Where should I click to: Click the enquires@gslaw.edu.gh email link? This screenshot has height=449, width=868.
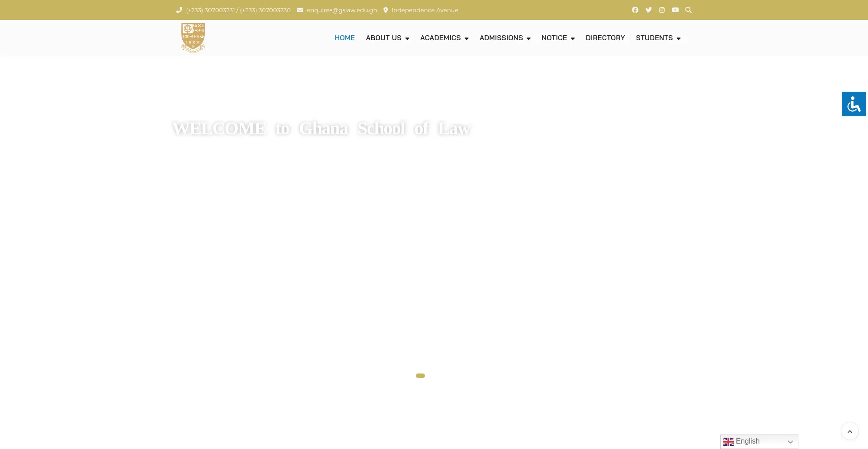[x=341, y=10]
